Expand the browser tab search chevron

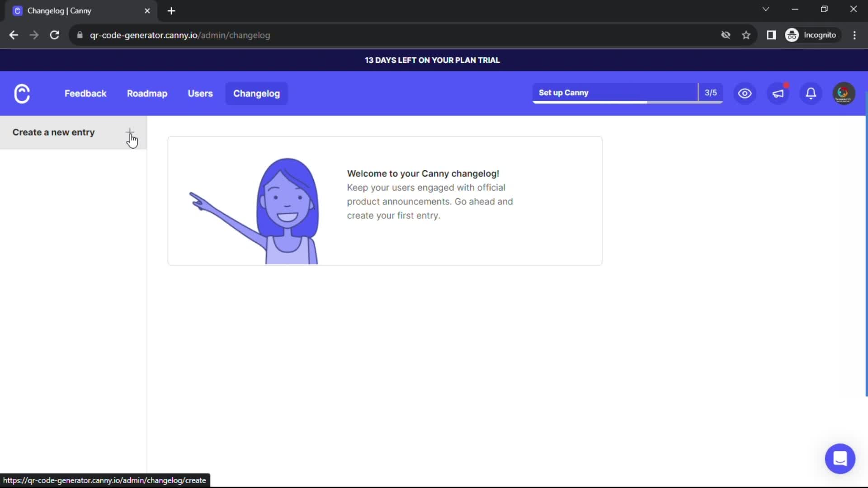pos(766,9)
